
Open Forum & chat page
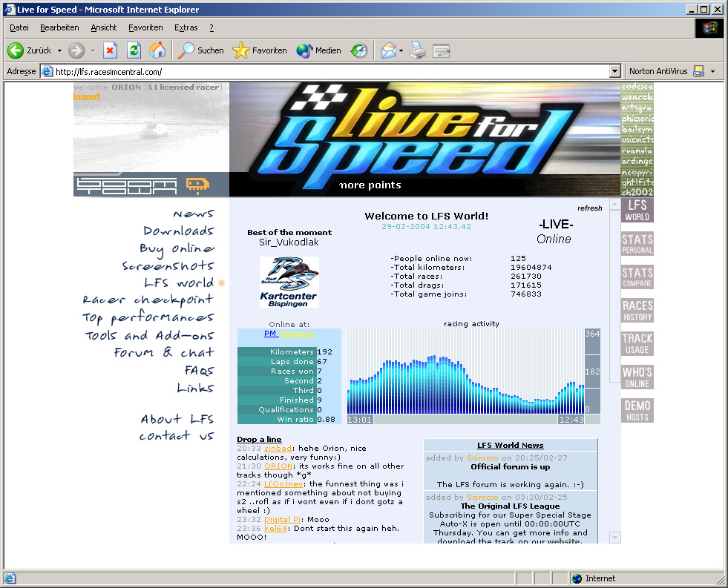pos(164,353)
